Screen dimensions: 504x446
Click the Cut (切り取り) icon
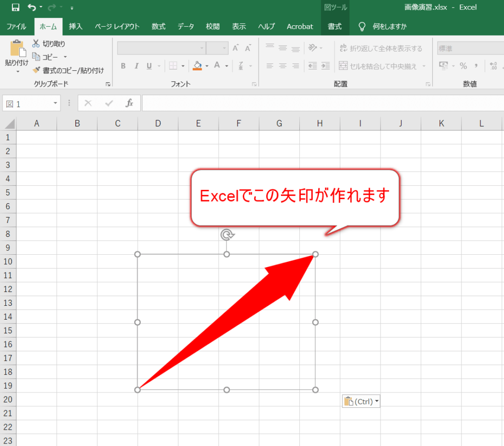pos(37,44)
